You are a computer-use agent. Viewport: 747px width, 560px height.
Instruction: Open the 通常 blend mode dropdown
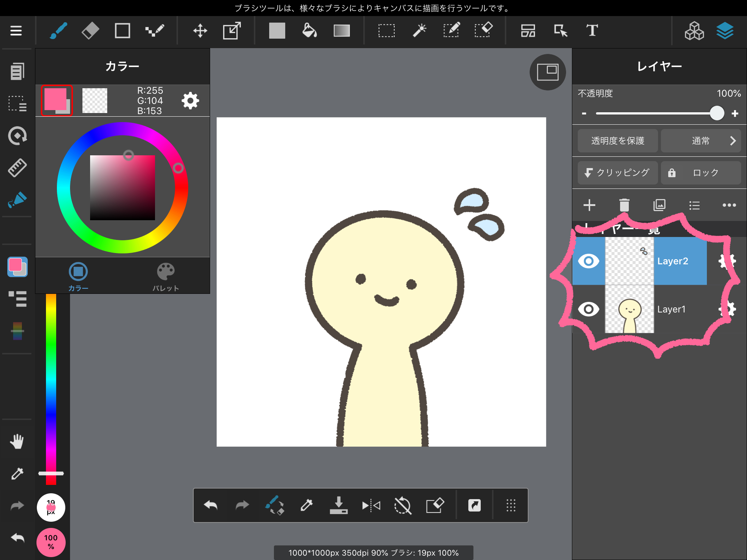701,141
